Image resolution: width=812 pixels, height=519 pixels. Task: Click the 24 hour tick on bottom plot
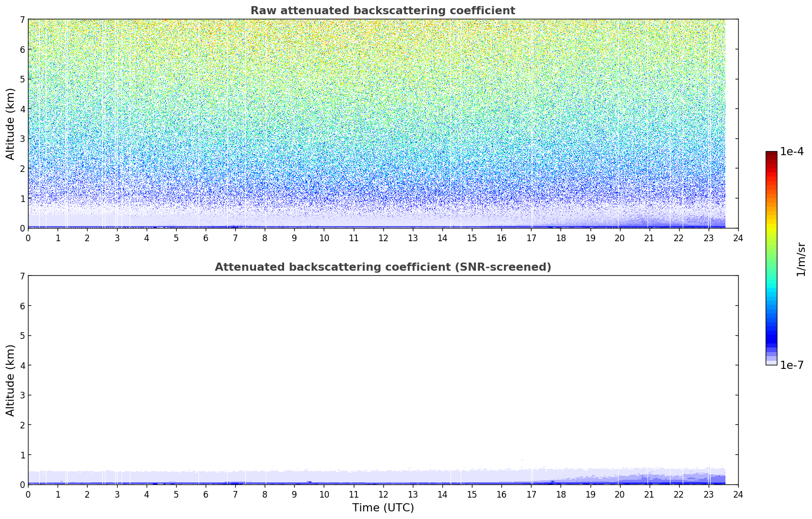point(738,494)
